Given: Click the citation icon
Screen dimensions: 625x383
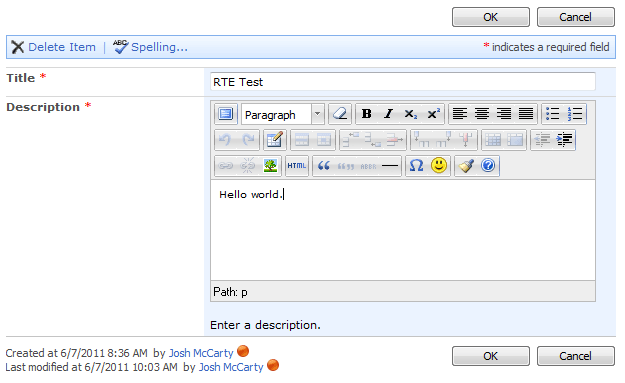Looking at the screenshot, I should (346, 165).
